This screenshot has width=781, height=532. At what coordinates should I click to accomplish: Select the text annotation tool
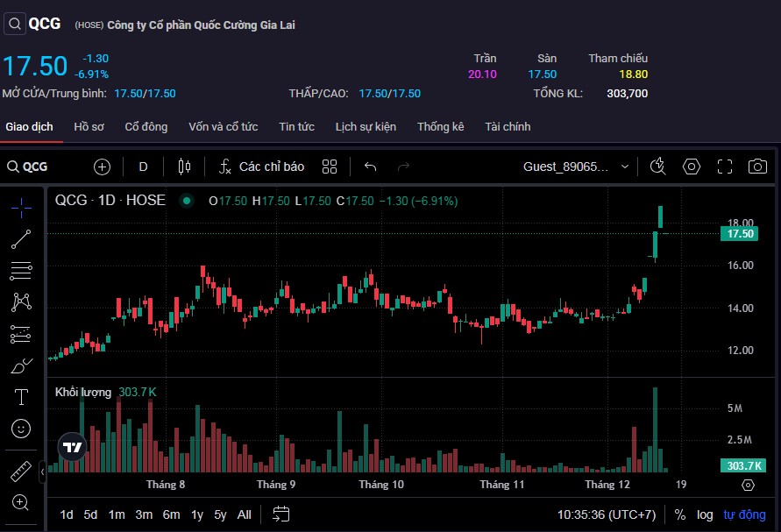[21, 397]
